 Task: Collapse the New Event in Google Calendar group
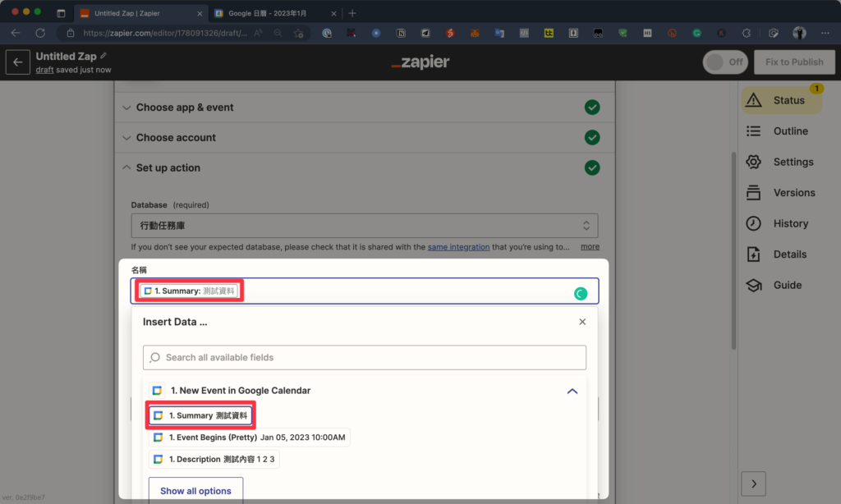(x=572, y=391)
